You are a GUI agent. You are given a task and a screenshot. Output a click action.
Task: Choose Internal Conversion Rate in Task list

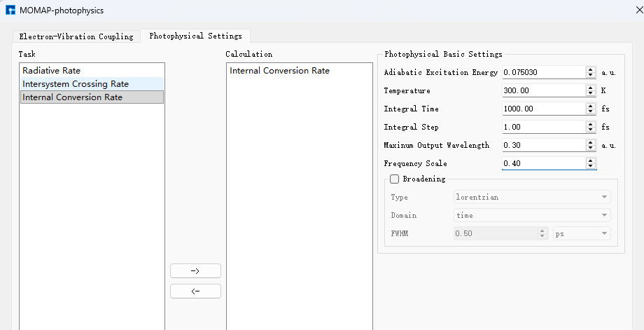[72, 97]
